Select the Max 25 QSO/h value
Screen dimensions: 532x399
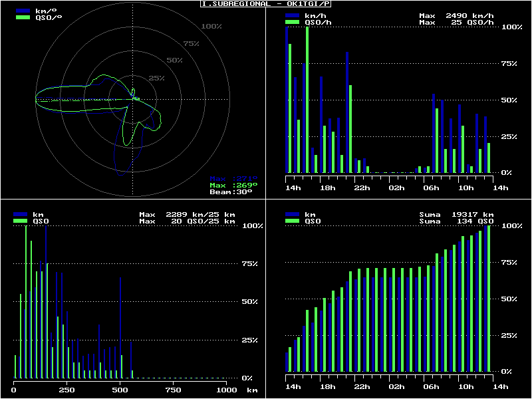pyautogui.click(x=456, y=22)
